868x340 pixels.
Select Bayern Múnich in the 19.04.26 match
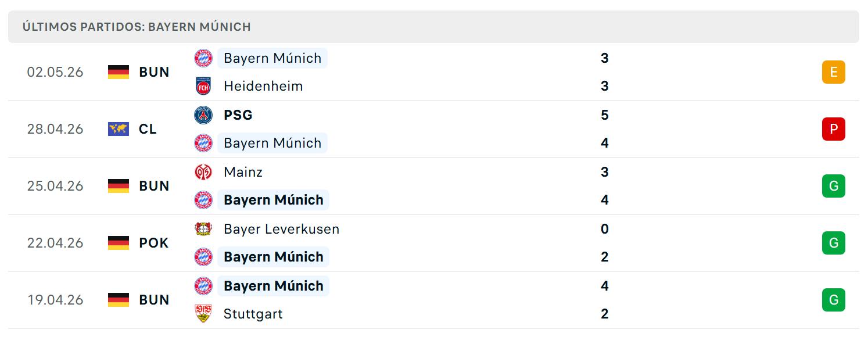[273, 286]
